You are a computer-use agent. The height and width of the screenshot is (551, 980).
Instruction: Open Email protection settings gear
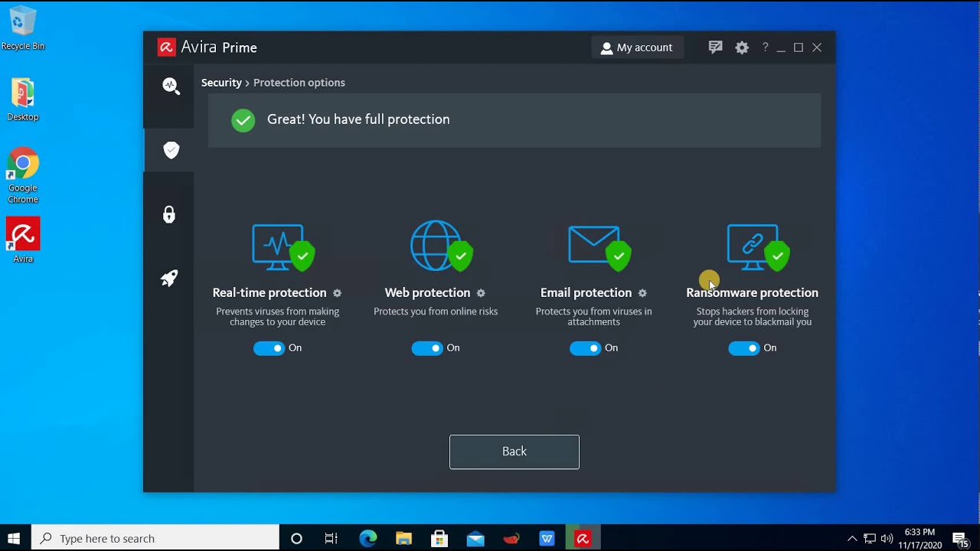tap(642, 293)
